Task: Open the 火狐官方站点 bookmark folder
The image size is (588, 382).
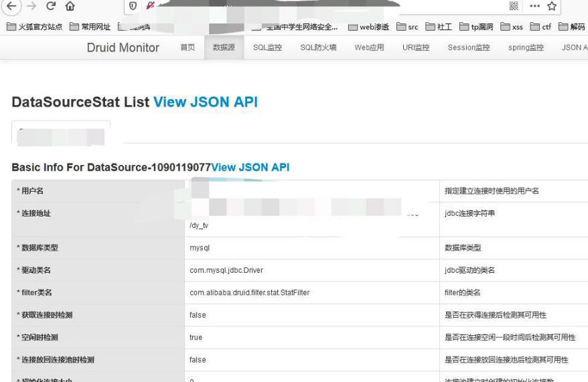Action: pos(35,27)
